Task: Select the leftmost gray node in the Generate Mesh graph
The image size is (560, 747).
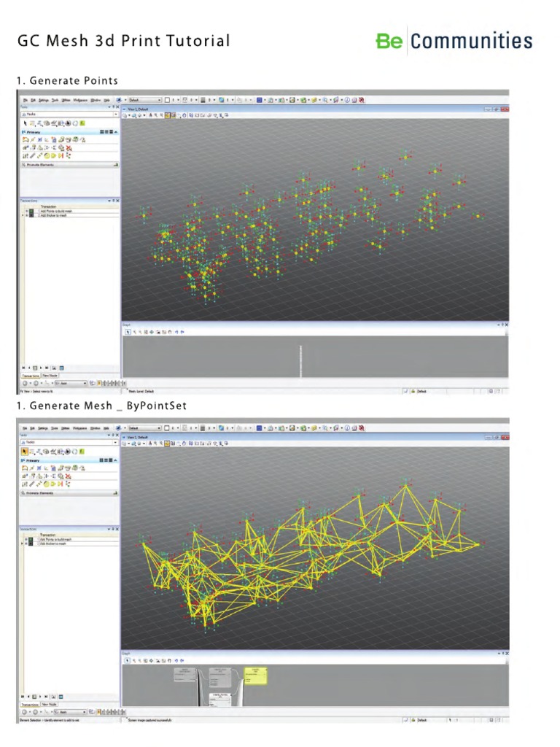Action: coord(184,676)
